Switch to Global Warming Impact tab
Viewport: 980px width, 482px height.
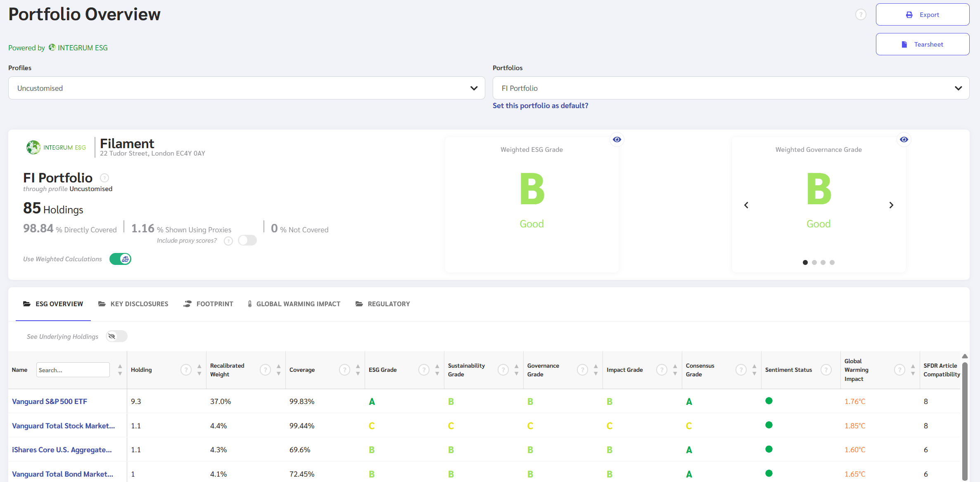294,304
